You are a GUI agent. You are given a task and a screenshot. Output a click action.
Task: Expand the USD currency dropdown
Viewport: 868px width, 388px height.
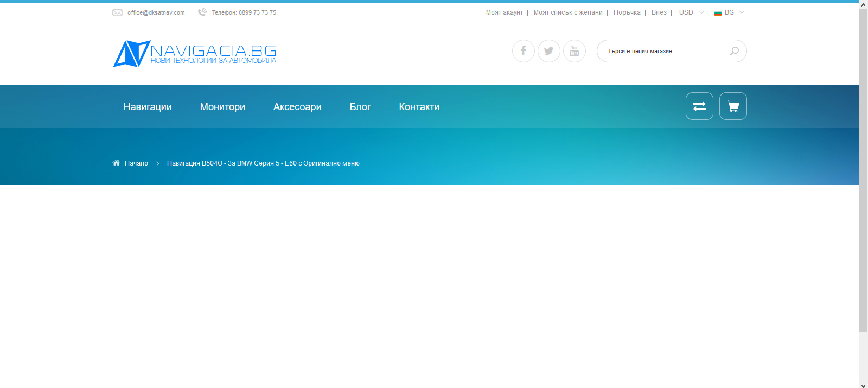tap(691, 12)
